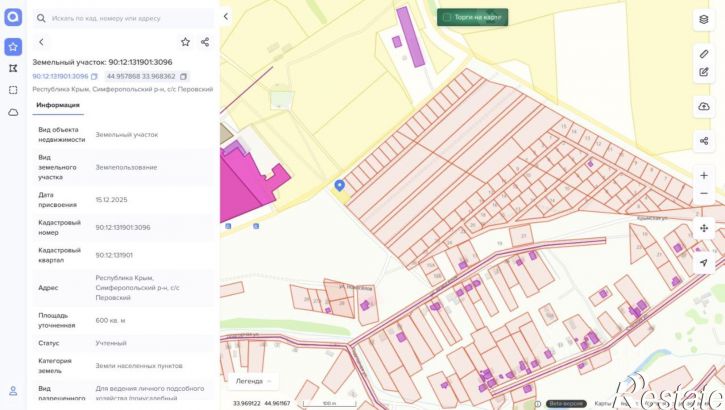Click the cloud upload icon on map
Viewport: 725px width, 410px height.
pyautogui.click(x=704, y=106)
